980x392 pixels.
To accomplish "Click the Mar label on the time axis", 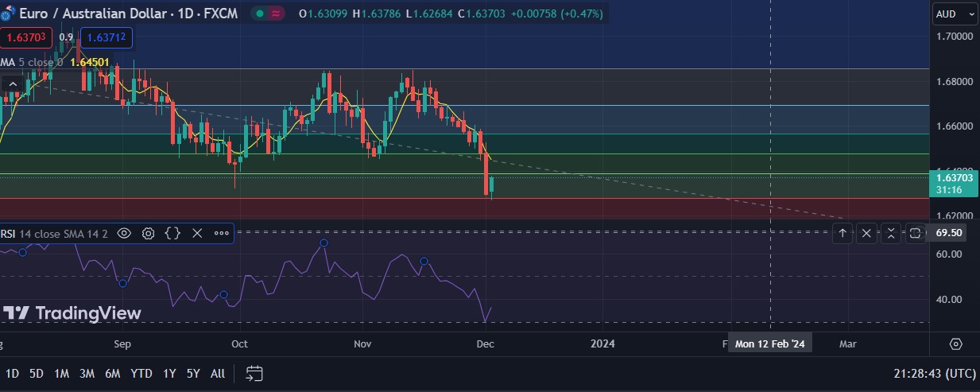I will tap(848, 344).
